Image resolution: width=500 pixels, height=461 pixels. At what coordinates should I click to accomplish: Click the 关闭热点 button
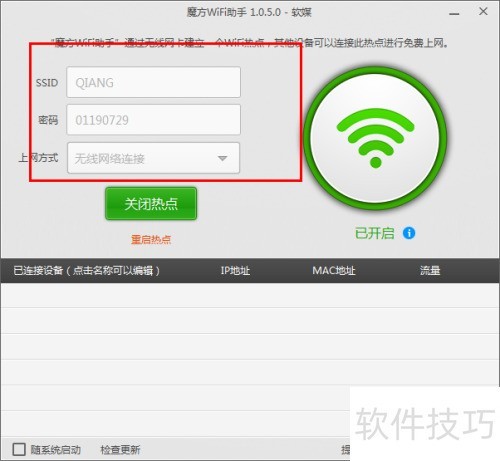click(151, 203)
